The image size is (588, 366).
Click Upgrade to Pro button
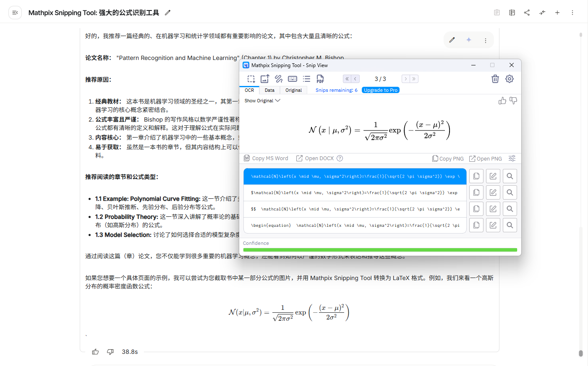(x=381, y=90)
